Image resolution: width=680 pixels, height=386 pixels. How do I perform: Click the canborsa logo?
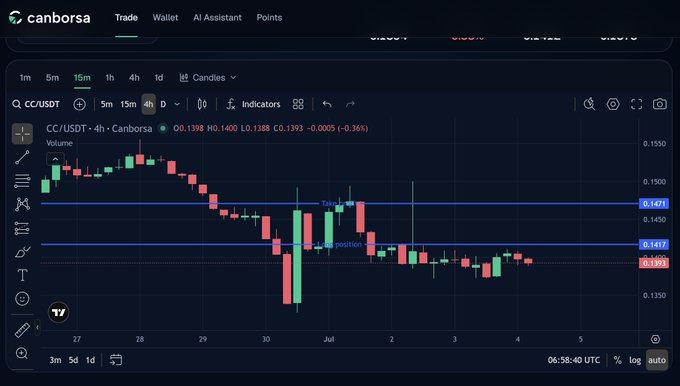(49, 18)
